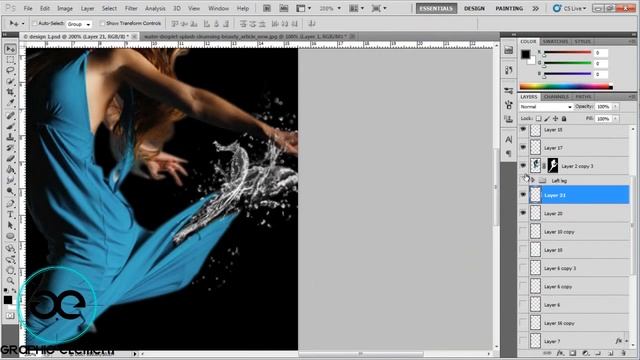Viewport: 640px width, 360px height.
Task: Add a layer style with fx button
Action: pos(560,353)
